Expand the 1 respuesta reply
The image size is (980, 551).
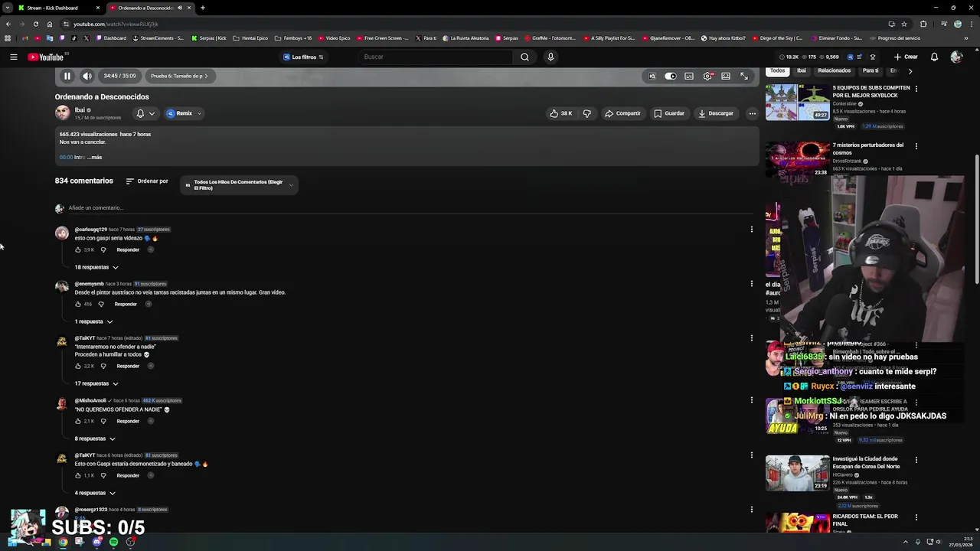(x=93, y=321)
